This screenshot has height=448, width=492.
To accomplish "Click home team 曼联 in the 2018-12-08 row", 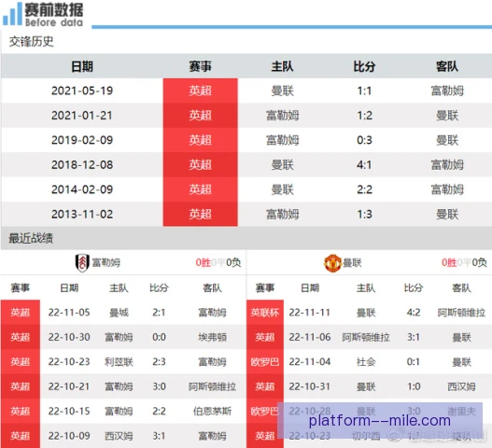I will pos(282,164).
